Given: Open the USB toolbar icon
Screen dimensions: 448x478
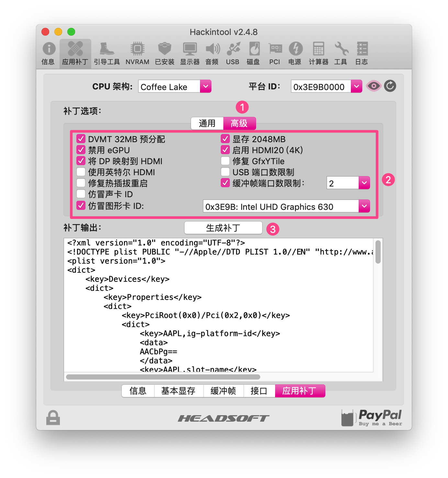Looking at the screenshot, I should [x=233, y=53].
